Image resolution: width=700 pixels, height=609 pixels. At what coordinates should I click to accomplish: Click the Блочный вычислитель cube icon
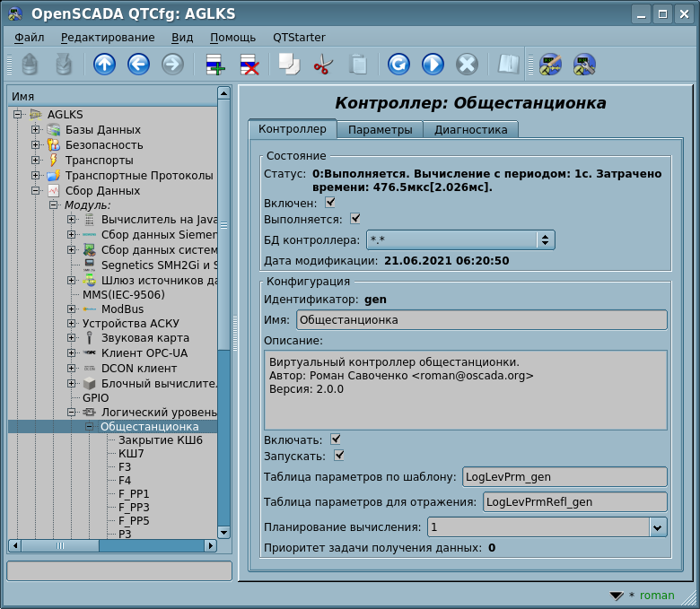tap(89, 383)
